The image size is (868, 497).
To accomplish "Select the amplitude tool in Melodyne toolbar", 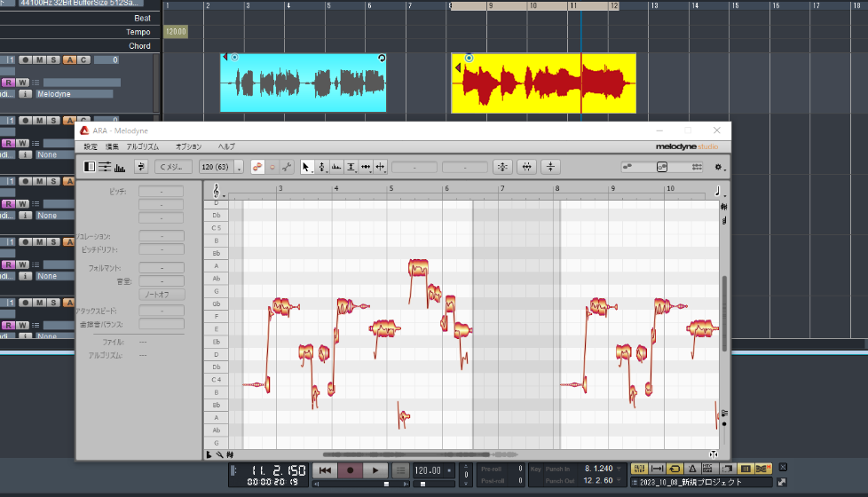I will (351, 167).
